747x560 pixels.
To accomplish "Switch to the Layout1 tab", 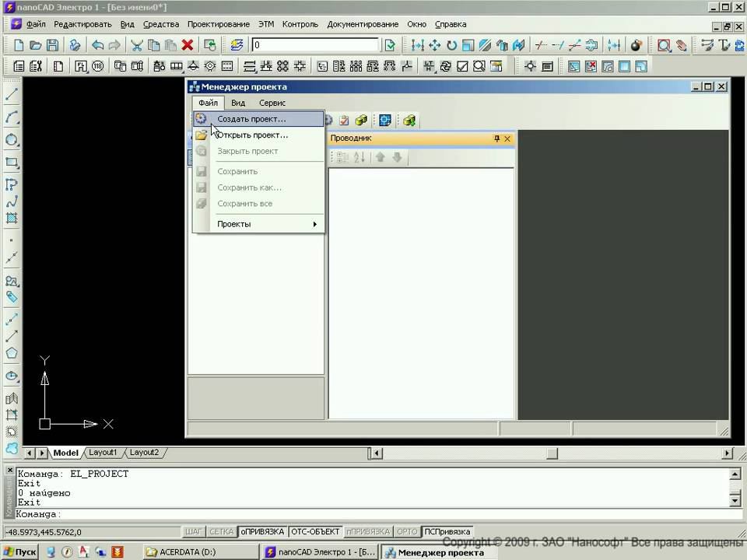I will click(x=103, y=453).
